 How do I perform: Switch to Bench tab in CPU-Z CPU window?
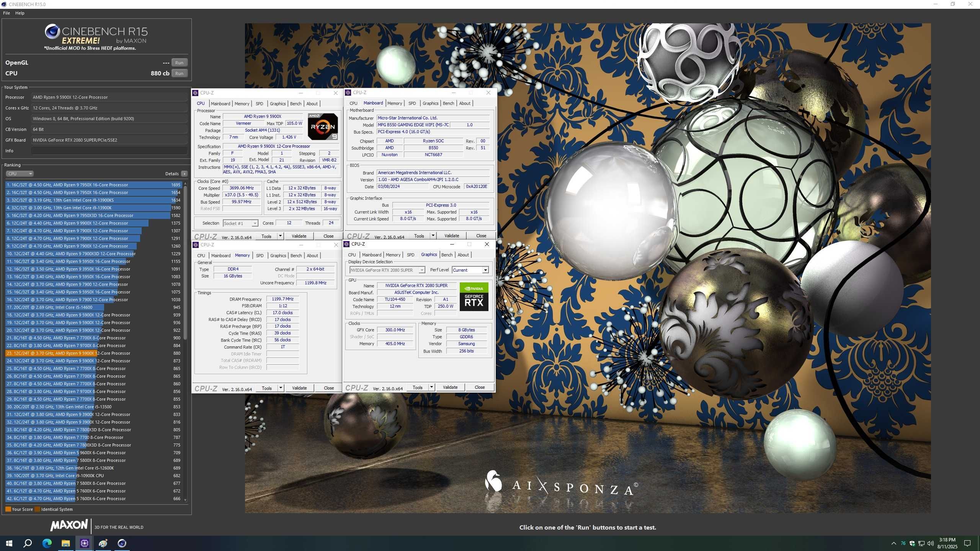point(296,104)
